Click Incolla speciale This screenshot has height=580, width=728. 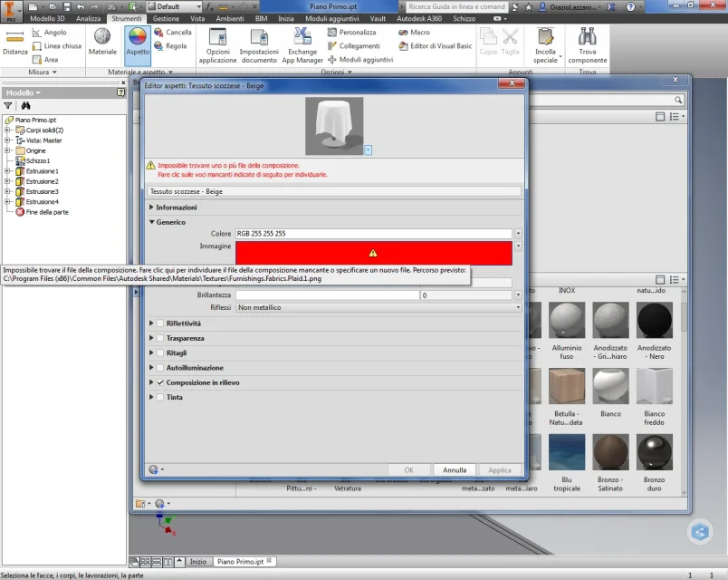point(545,45)
